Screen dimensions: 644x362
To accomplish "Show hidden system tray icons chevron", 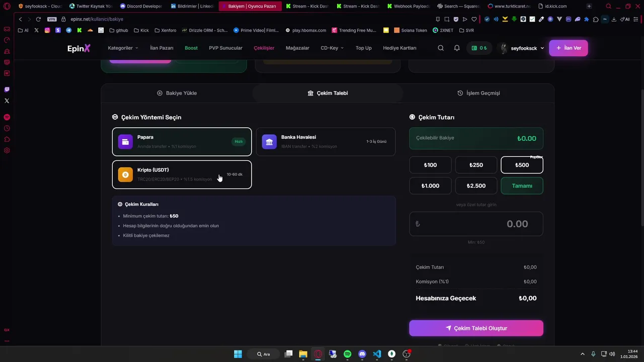I will 583,354.
